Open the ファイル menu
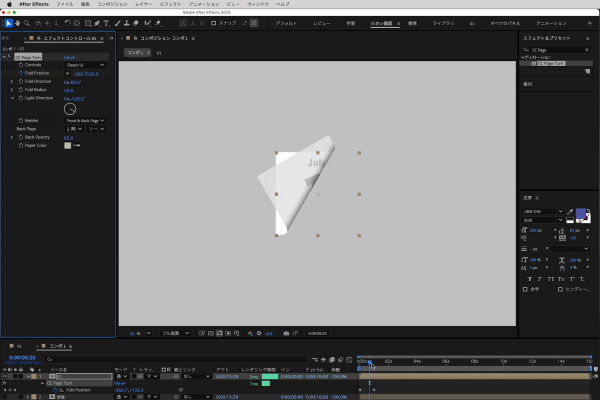The height and width of the screenshot is (400, 600). (65, 4)
